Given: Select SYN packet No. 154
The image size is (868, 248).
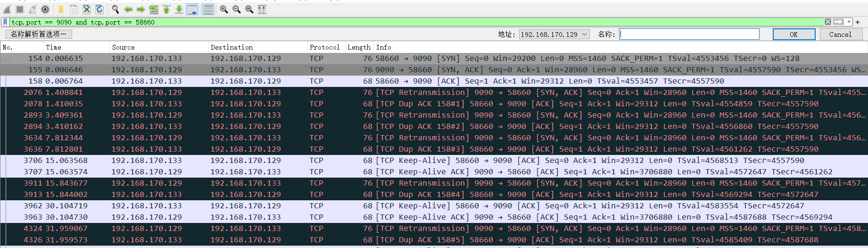Looking at the screenshot, I should [434, 59].
